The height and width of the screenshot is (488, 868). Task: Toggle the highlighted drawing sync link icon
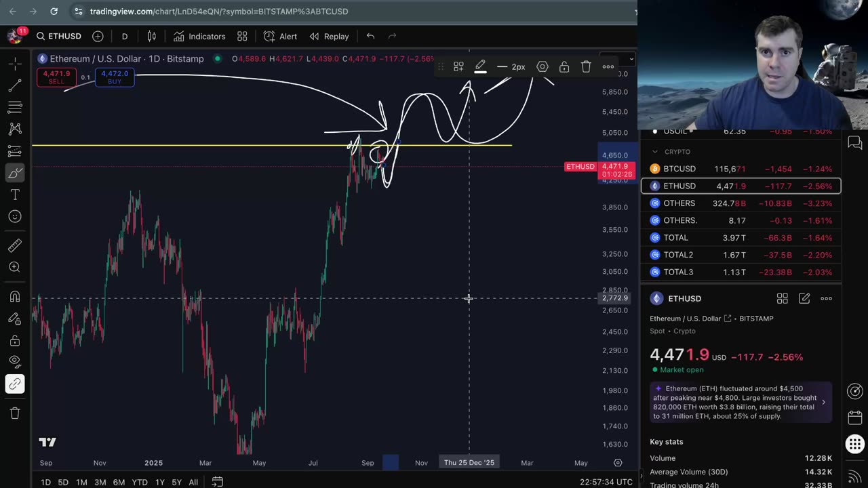point(15,384)
